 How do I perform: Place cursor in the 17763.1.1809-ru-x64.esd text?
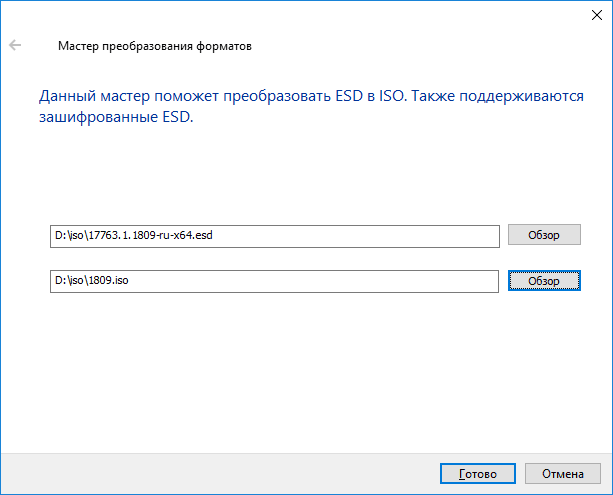pyautogui.click(x=150, y=236)
